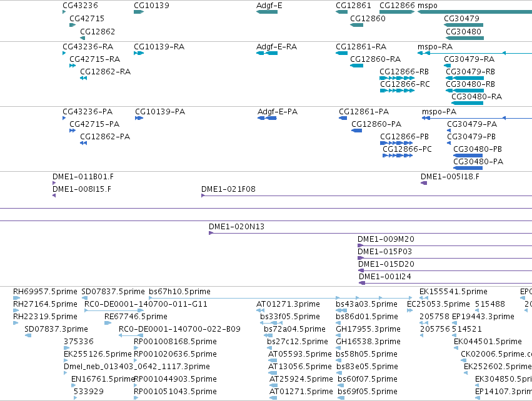This screenshot has height=401, width=532.
Task: Select the CG30479 gene glyph
Action: (x=463, y=25)
